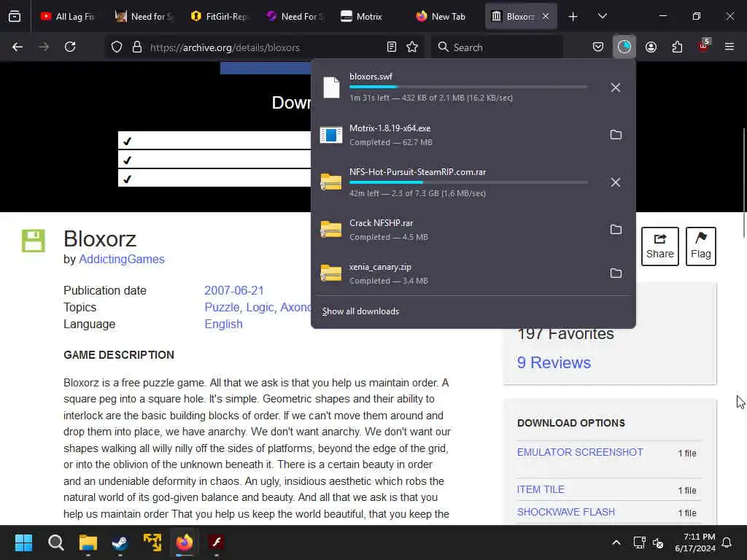Image resolution: width=747 pixels, height=560 pixels.
Task: Show Motrix-1.8.19-x64.exe in folder
Action: (616, 135)
